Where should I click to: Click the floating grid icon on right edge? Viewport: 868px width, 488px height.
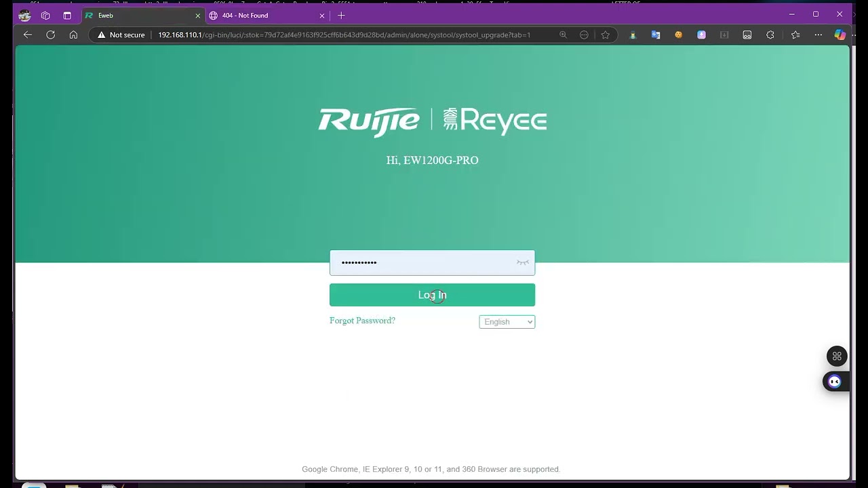(837, 356)
